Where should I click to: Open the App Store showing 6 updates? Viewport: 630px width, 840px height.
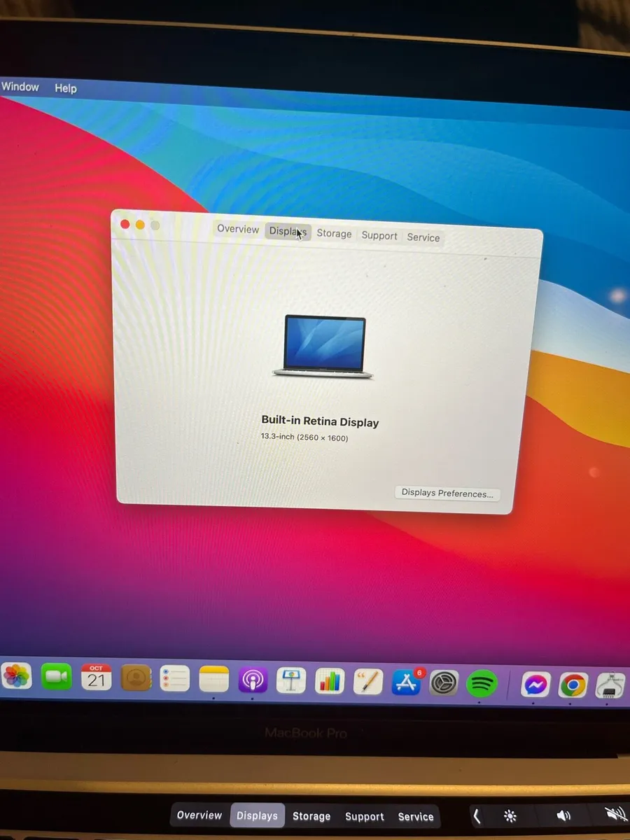406,680
